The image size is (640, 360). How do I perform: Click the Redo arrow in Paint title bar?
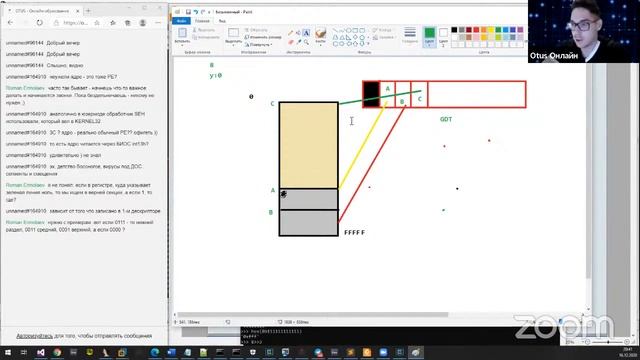(203, 12)
